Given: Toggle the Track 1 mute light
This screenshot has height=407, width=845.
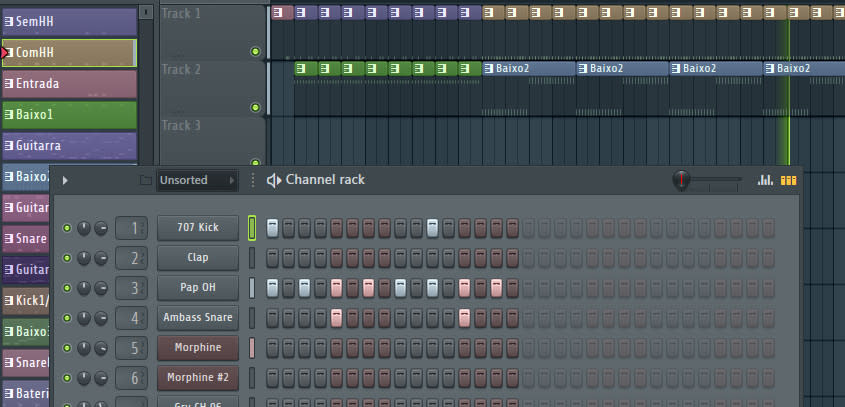Looking at the screenshot, I should pos(255,52).
